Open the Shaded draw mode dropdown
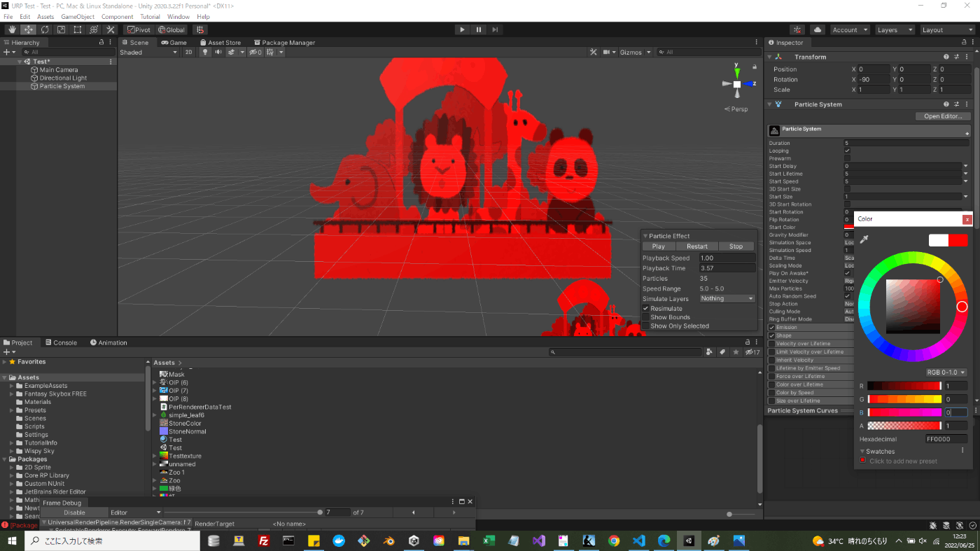The height and width of the screenshot is (551, 980). pos(148,52)
